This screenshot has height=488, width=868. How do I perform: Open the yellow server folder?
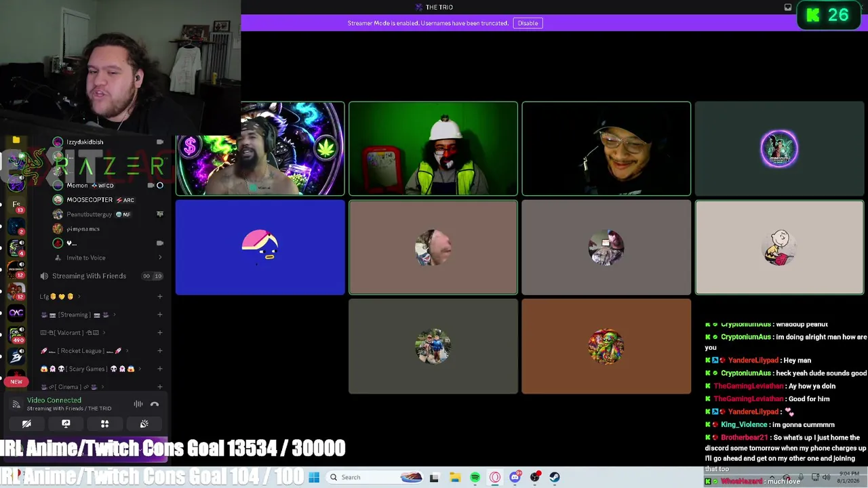coord(16,140)
